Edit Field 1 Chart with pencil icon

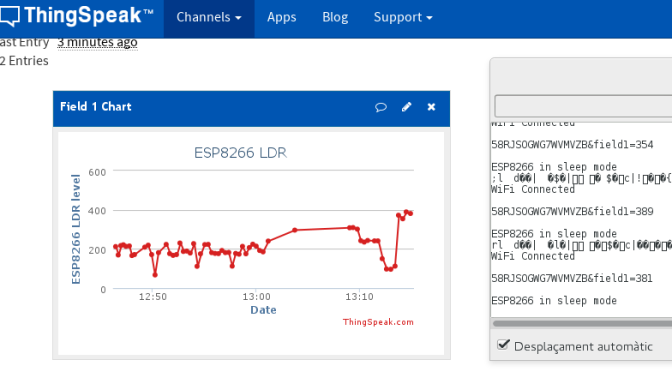coord(406,107)
